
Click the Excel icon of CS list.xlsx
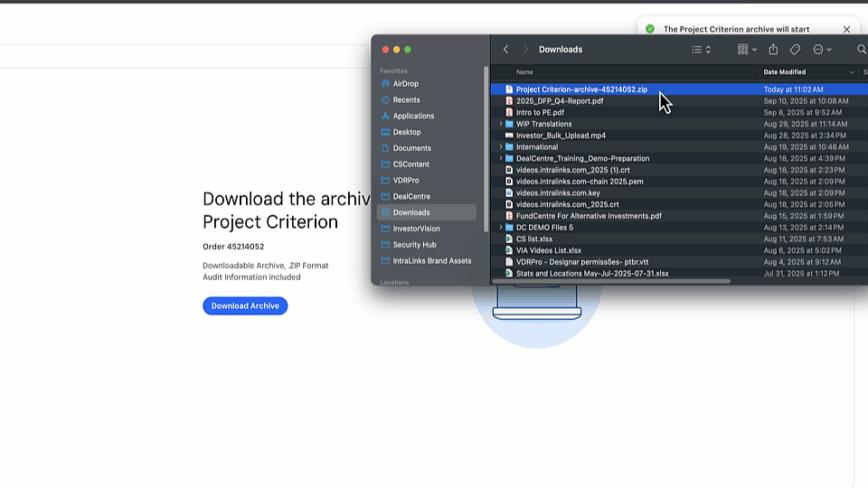click(509, 239)
